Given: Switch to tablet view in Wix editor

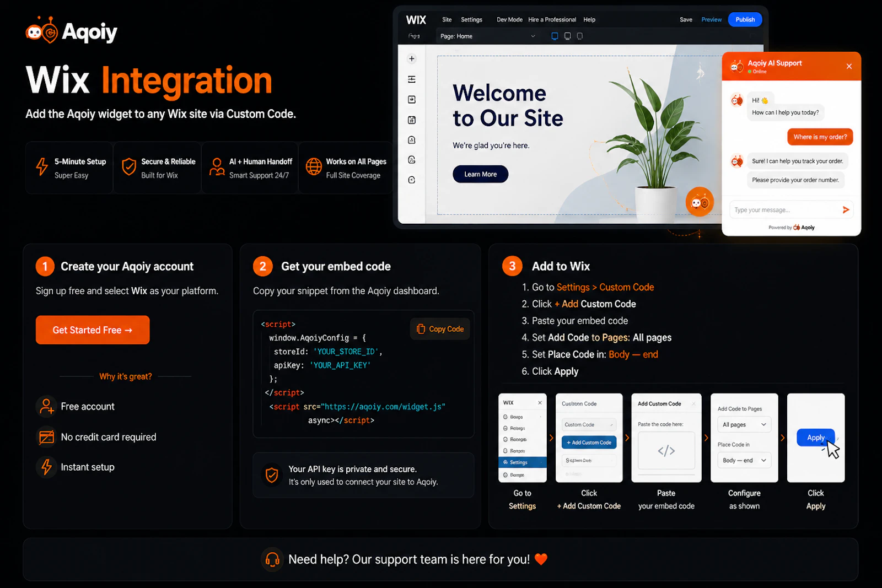Looking at the screenshot, I should [567, 36].
